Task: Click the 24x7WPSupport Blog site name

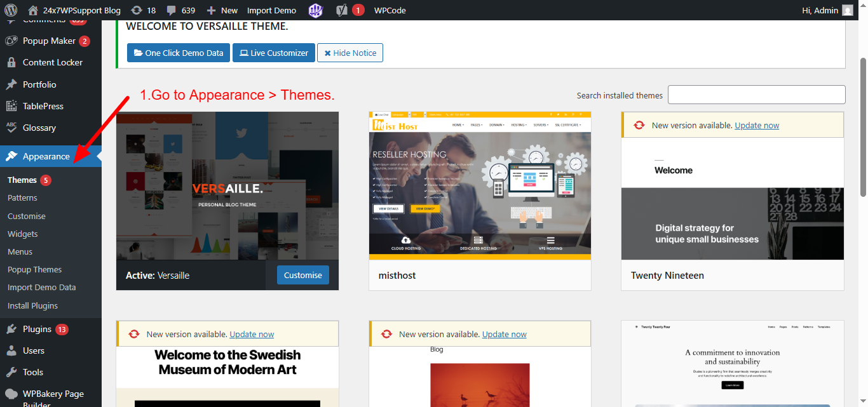Action: pyautogui.click(x=82, y=10)
